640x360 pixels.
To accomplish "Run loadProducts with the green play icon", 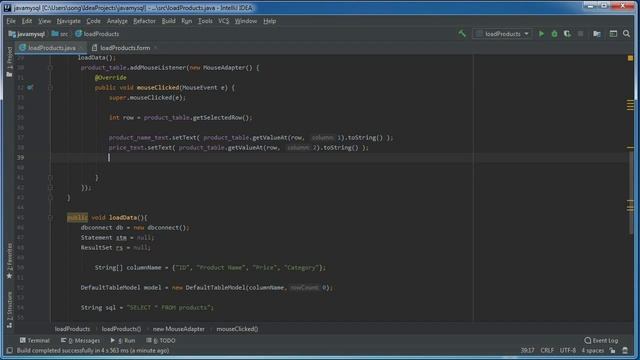I will click(x=541, y=34).
